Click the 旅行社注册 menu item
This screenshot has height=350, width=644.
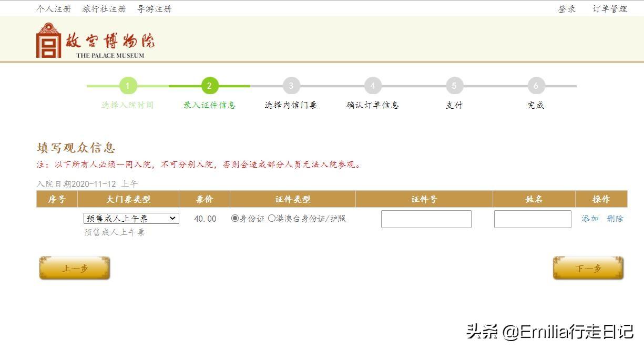[x=103, y=8]
